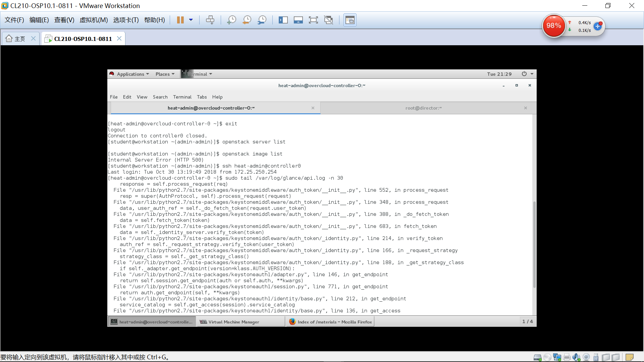Open the 虚拟机 menu
Screen dimensions: 644x362
[x=94, y=20]
